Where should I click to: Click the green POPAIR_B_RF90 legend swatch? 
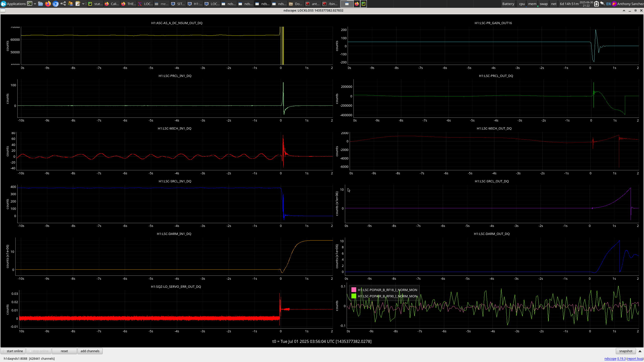click(354, 296)
